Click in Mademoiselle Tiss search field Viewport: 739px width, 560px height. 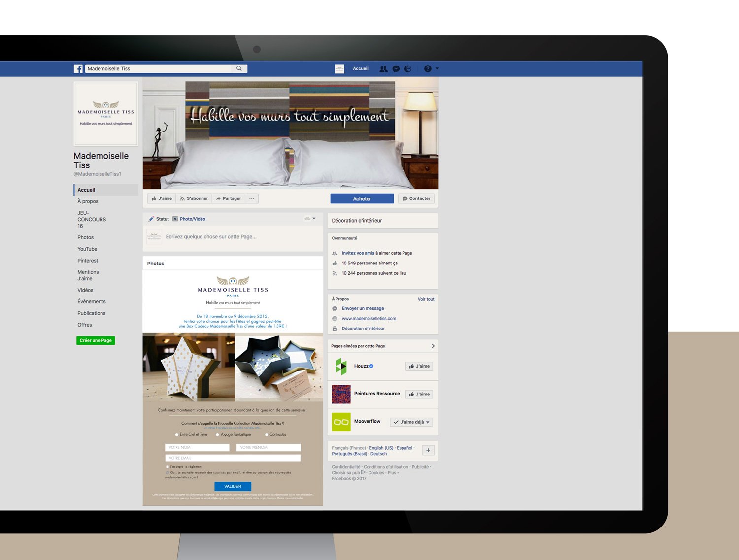(159, 69)
